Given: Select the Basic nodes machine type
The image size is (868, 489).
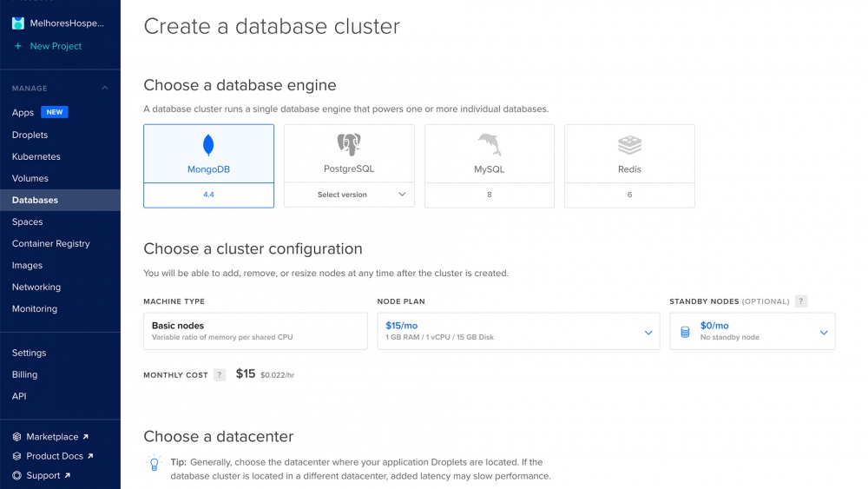Looking at the screenshot, I should click(x=255, y=331).
